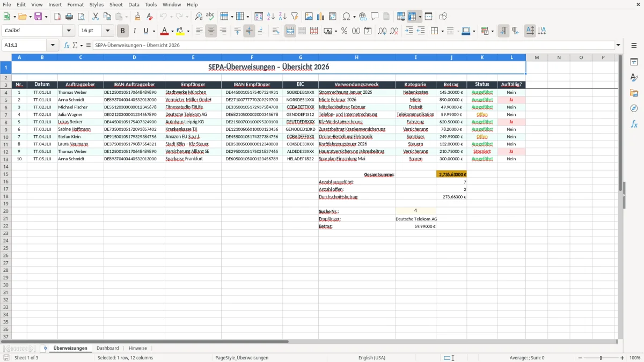
Task: Insert a hyperlink
Action: point(363,17)
